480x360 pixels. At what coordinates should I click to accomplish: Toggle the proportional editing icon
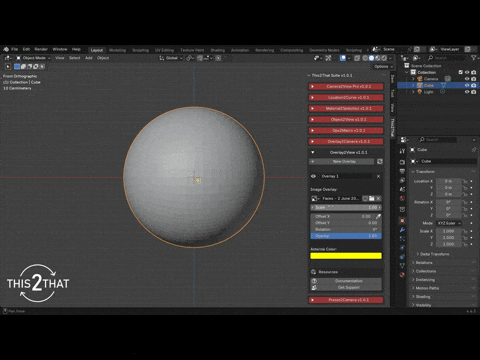pyautogui.click(x=218, y=58)
